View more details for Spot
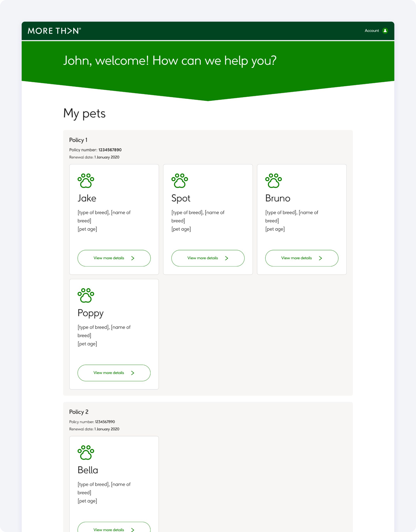The image size is (416, 532). (208, 258)
